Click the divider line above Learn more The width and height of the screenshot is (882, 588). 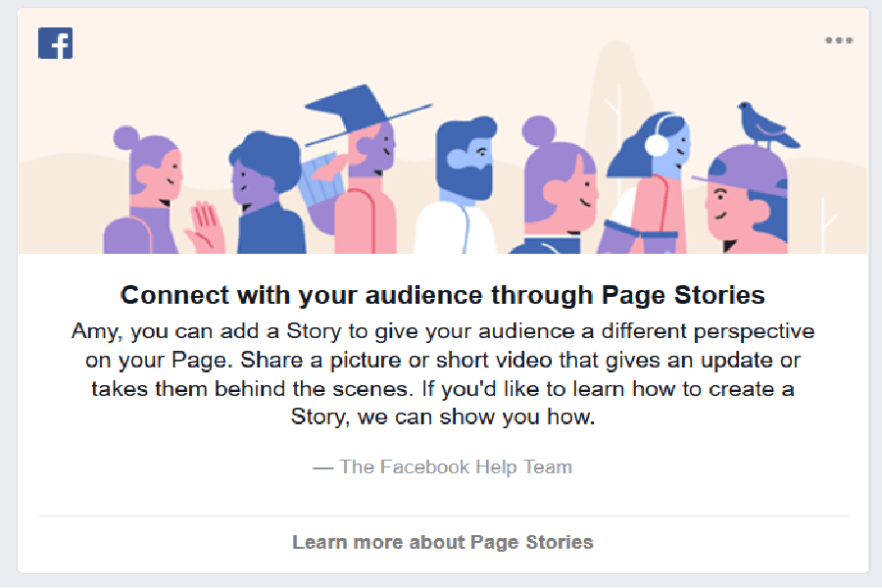tap(443, 515)
